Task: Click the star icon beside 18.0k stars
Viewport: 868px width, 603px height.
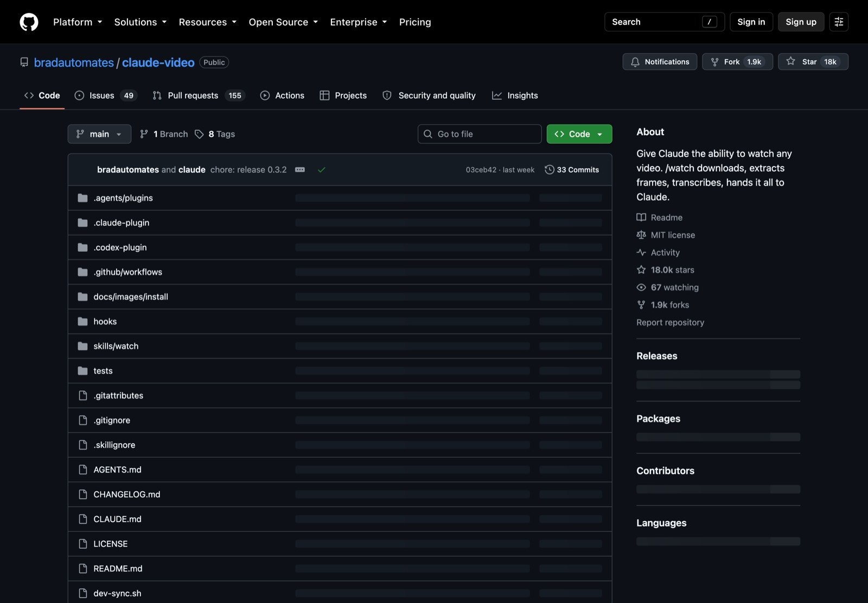Action: (641, 270)
